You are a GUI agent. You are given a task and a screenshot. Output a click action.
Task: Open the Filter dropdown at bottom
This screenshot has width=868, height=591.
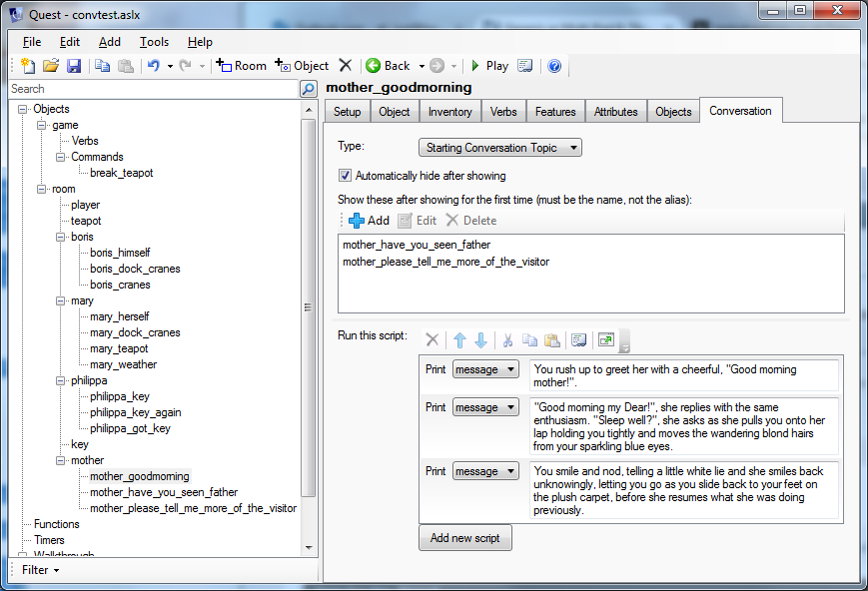tap(41, 570)
